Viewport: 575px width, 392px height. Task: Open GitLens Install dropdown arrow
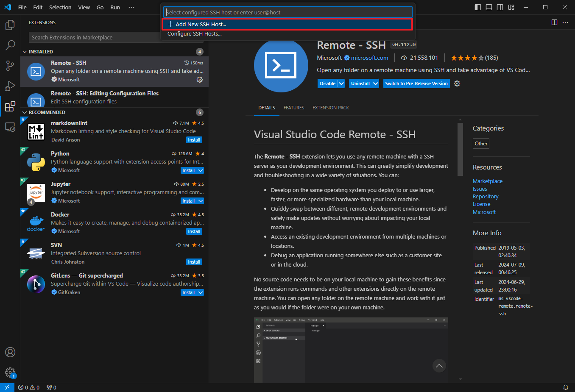click(x=201, y=292)
